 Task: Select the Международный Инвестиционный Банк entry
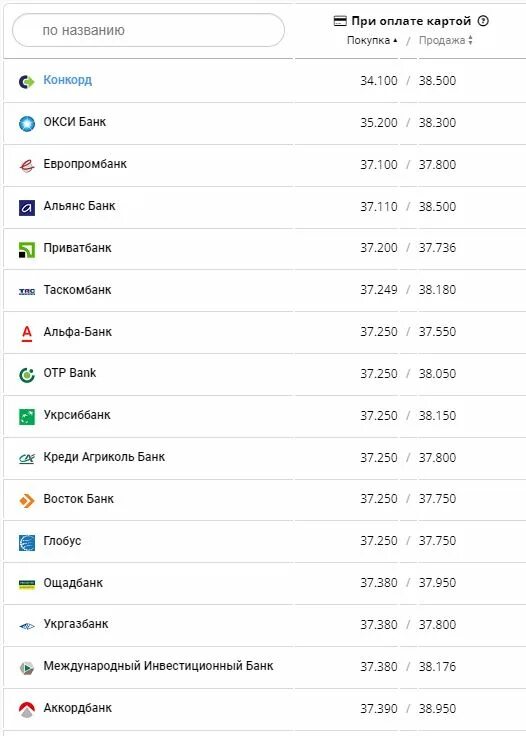pos(158,666)
